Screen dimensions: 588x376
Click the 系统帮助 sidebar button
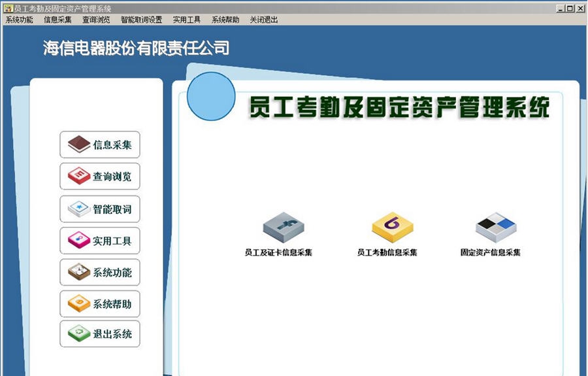pyautogui.click(x=100, y=303)
